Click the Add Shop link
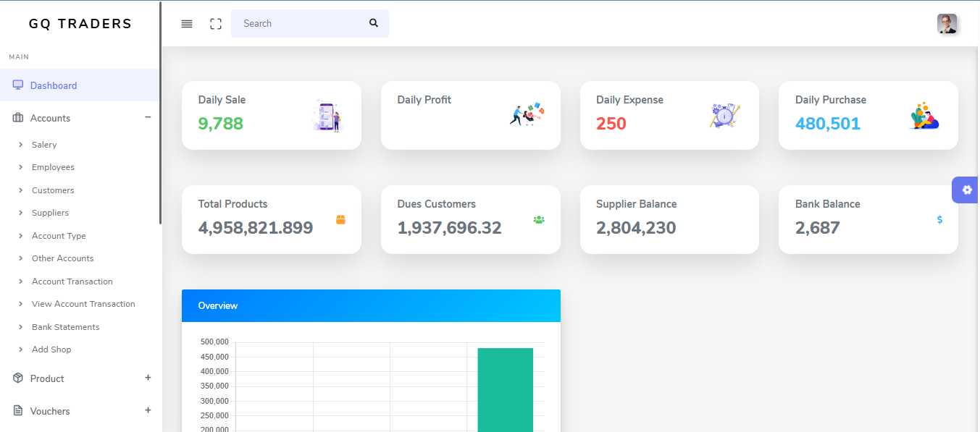This screenshot has height=432, width=980. [x=51, y=349]
